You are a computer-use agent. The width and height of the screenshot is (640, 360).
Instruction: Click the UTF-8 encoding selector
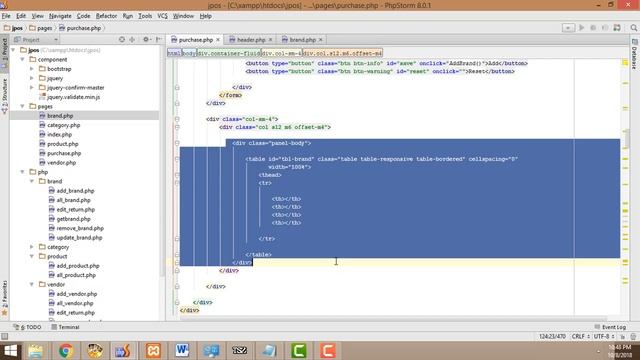[x=604, y=336]
